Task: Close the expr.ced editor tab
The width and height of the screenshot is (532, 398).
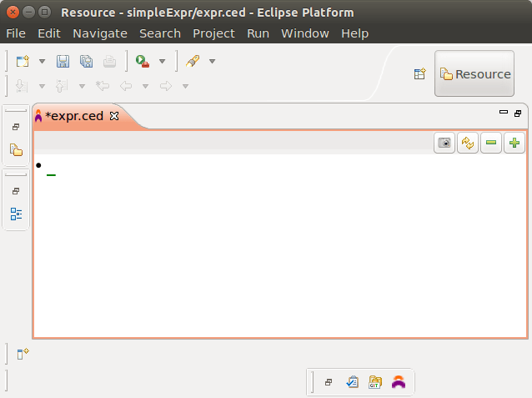Action: pos(115,116)
